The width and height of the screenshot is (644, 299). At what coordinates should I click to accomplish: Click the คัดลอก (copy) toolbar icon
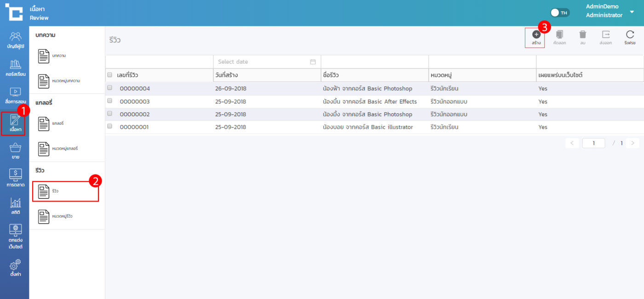[x=559, y=34]
